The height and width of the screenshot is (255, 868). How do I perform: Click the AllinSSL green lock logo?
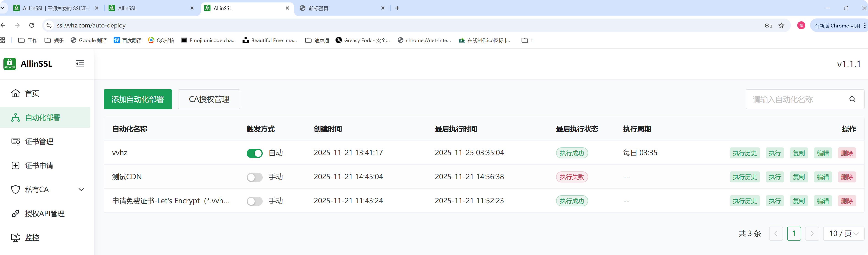[10, 64]
